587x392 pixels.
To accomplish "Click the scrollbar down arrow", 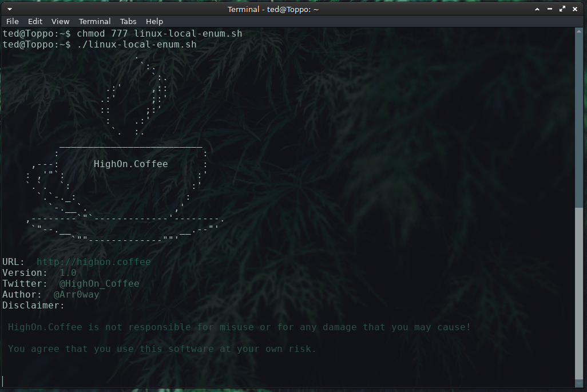I will (x=579, y=383).
